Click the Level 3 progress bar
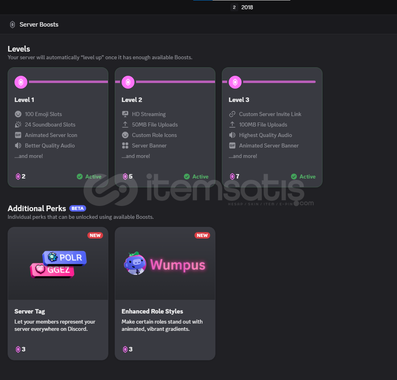The height and width of the screenshot is (380, 397). (279, 82)
